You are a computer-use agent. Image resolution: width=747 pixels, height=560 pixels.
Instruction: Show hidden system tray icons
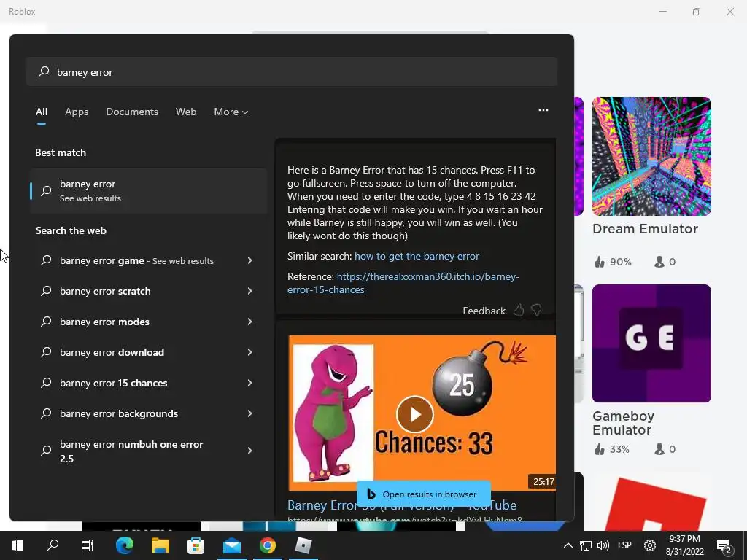coord(568,545)
